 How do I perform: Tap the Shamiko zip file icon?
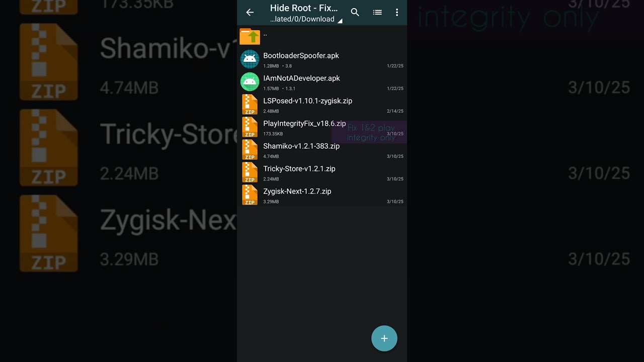click(250, 150)
